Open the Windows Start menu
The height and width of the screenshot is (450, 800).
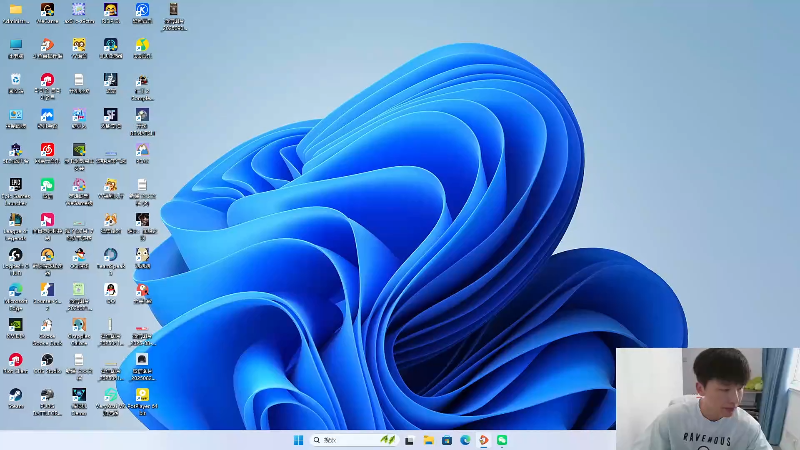point(298,440)
